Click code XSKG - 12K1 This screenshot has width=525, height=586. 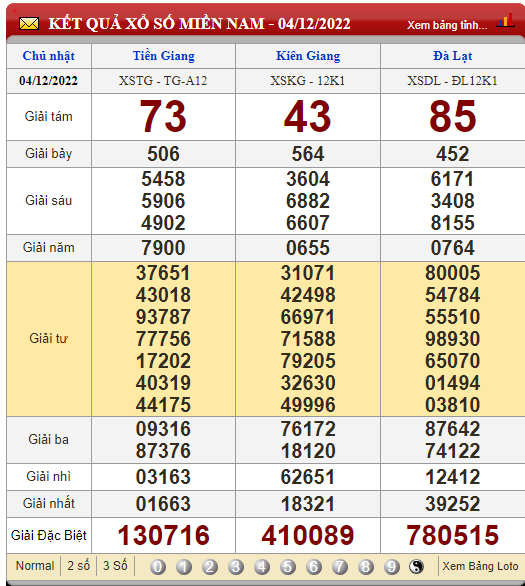tap(308, 81)
